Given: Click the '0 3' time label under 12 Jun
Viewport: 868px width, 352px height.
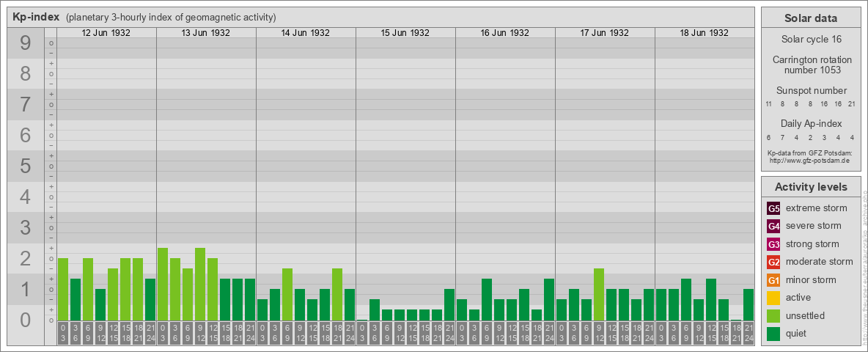Looking at the screenshot, I should click(63, 334).
